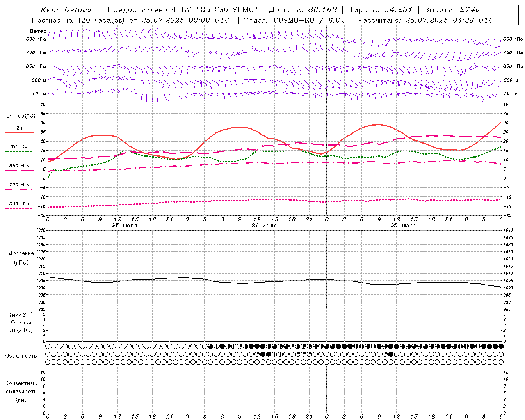Click the "Td 2м" dew point legend entry
The width and height of the screenshot is (525, 420).
click(19, 147)
